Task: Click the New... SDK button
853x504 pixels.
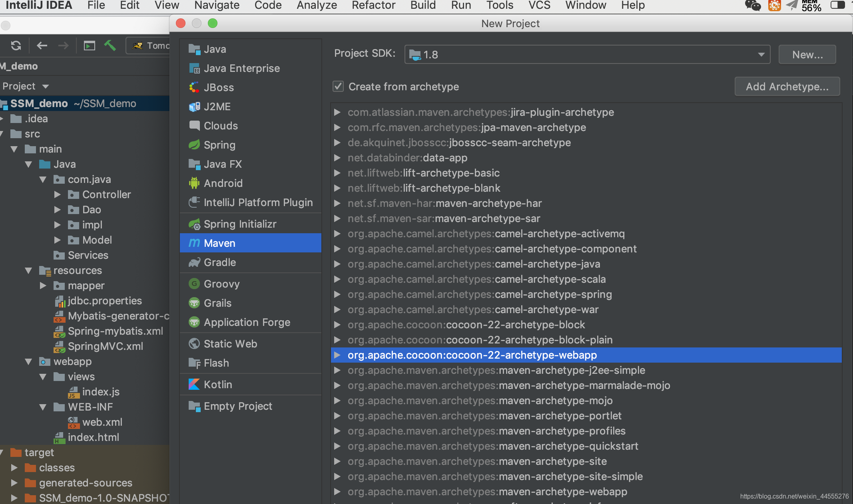Action: pyautogui.click(x=807, y=54)
